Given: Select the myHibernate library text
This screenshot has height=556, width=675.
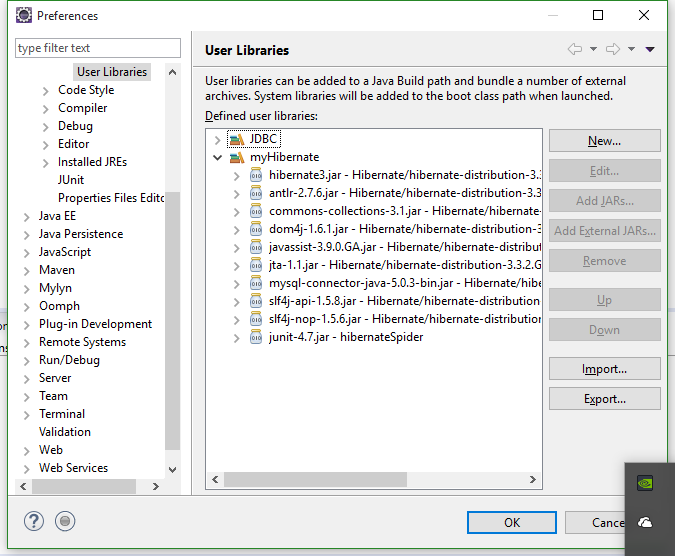Looking at the screenshot, I should click(x=285, y=157).
